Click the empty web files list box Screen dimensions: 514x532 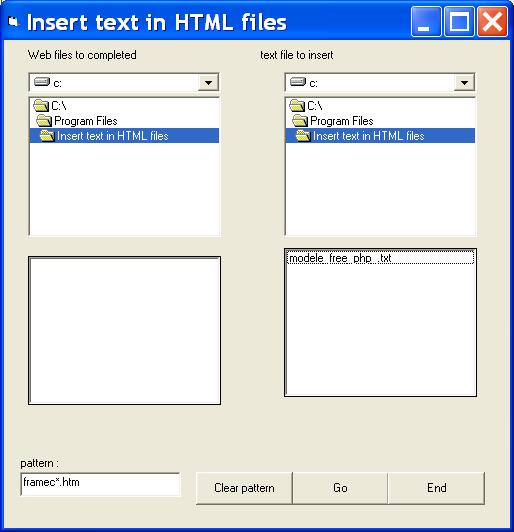[125, 330]
